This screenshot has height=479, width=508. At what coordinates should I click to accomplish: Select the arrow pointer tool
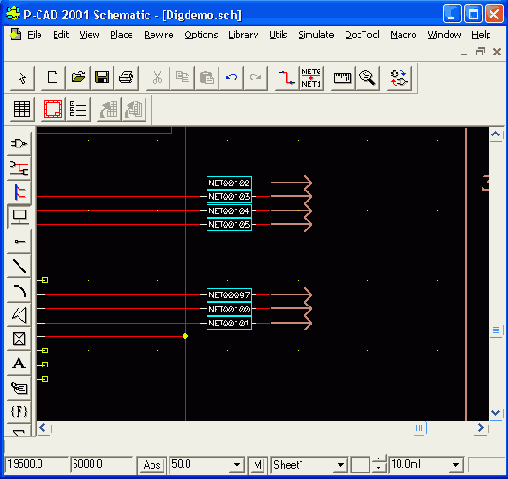click(x=22, y=78)
